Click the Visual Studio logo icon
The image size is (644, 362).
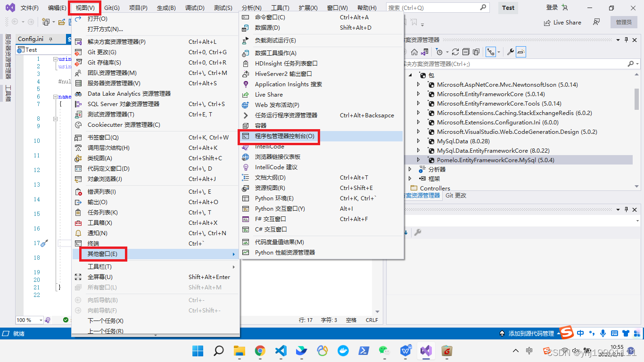tap(10, 8)
